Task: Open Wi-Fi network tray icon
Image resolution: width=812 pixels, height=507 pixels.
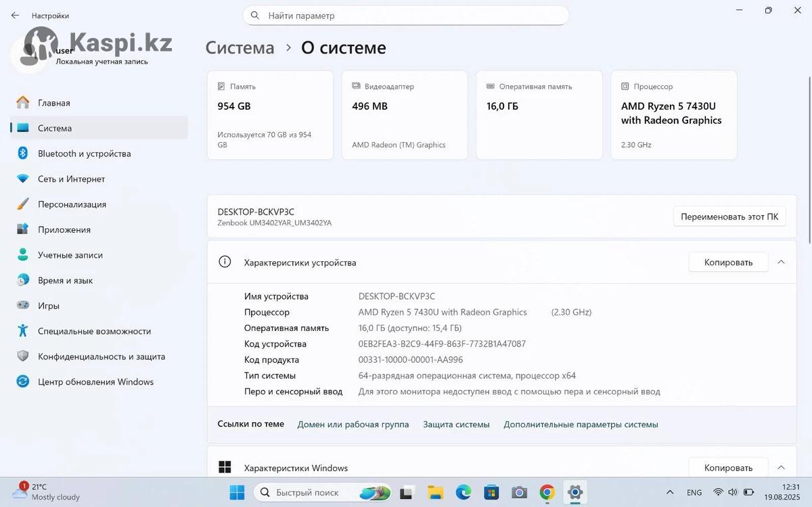Action: [x=718, y=492]
